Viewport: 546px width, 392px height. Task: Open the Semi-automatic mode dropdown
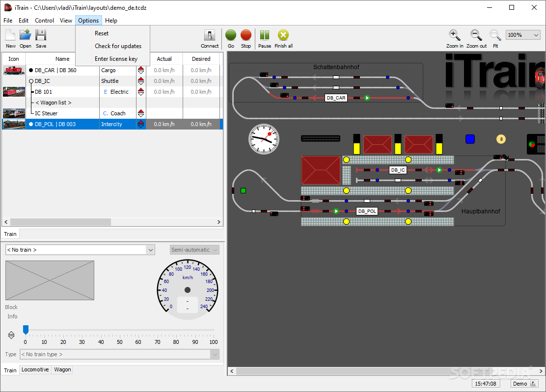194,250
